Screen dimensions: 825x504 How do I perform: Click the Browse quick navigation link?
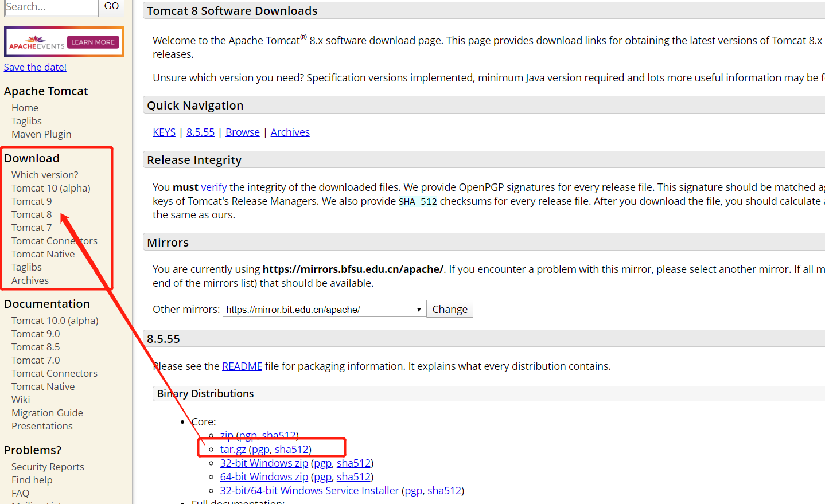[243, 132]
